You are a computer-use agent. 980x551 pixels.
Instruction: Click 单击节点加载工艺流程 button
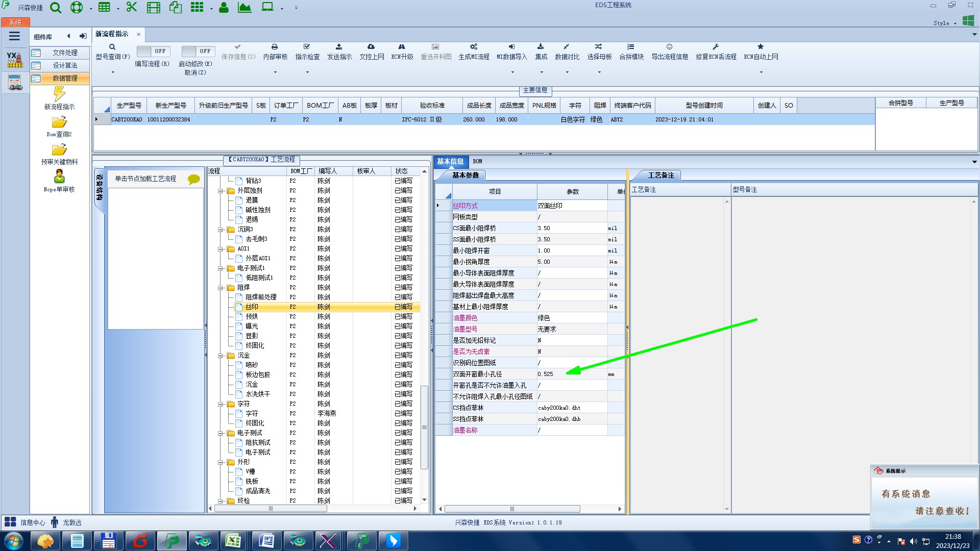(145, 179)
